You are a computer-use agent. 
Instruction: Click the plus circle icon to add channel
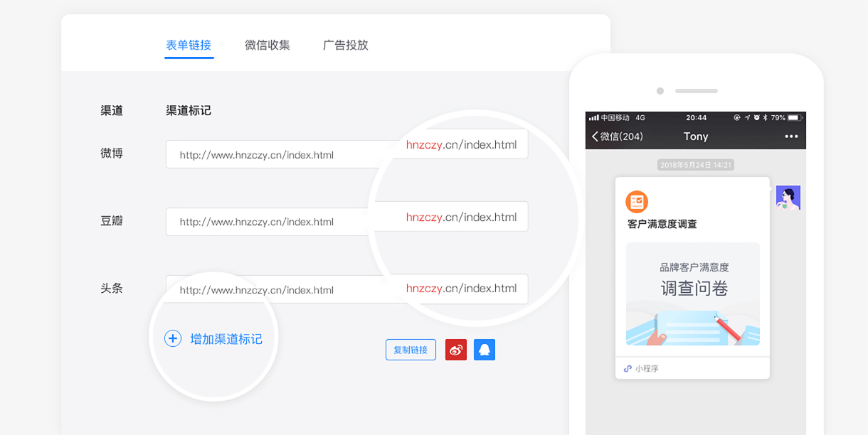(173, 339)
